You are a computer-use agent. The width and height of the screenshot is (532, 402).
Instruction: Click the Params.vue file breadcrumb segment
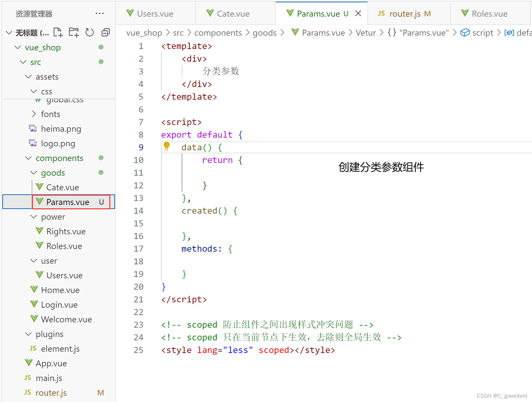click(318, 33)
